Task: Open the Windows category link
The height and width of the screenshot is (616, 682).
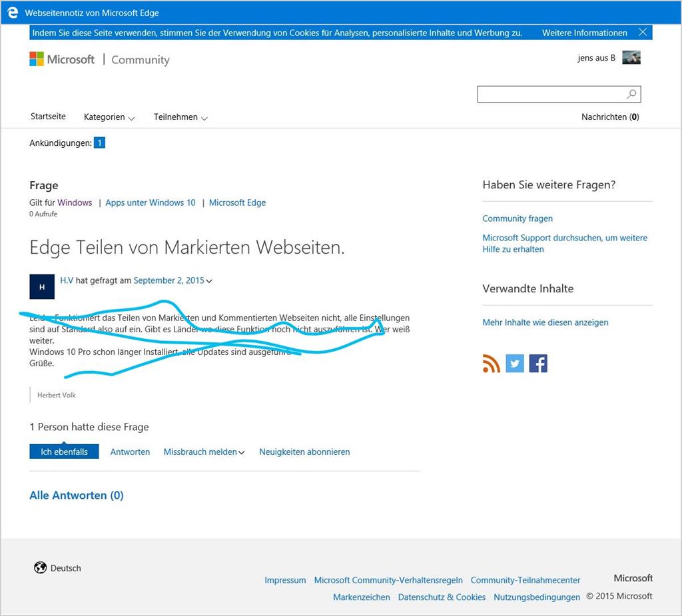Action: [75, 202]
